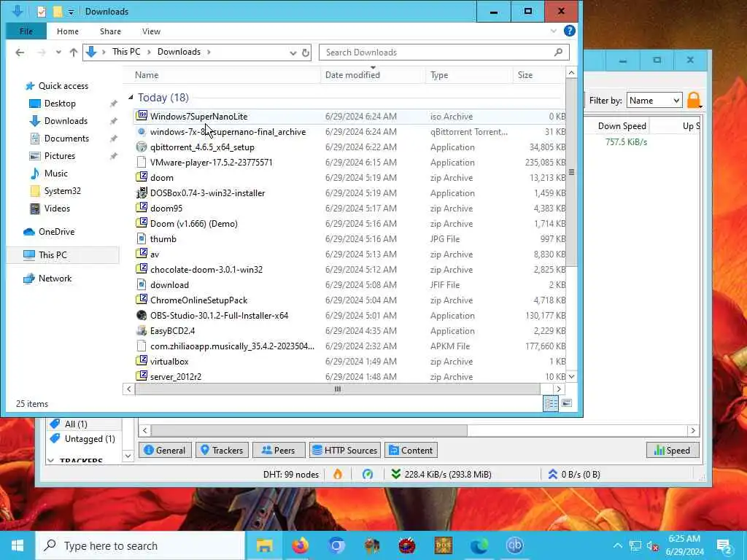Go up one folder with the Up arrow
Viewport: 747px width, 560px height.
pos(74,52)
